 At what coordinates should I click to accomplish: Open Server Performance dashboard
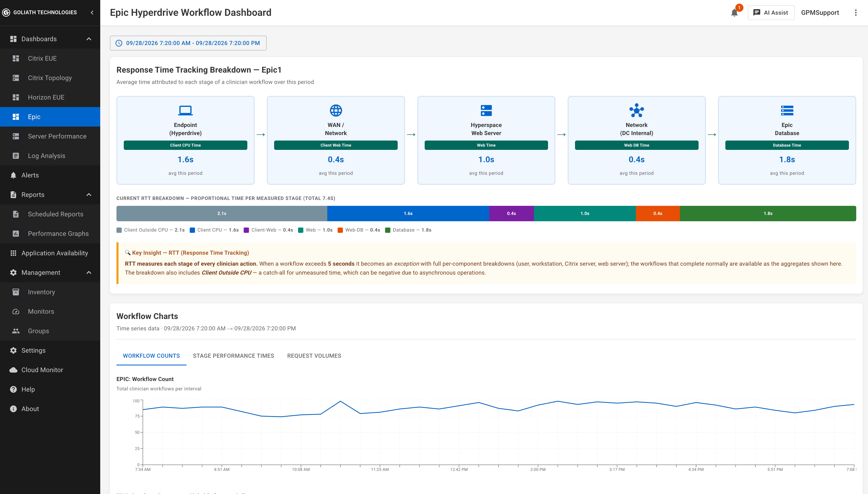[x=50, y=136]
